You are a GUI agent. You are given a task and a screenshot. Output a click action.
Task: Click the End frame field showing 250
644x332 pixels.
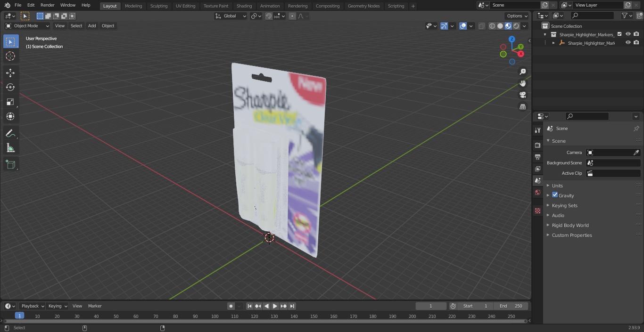pyautogui.click(x=511, y=306)
